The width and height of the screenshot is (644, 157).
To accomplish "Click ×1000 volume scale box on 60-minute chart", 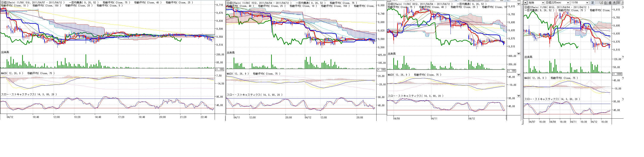I will click(x=617, y=74).
